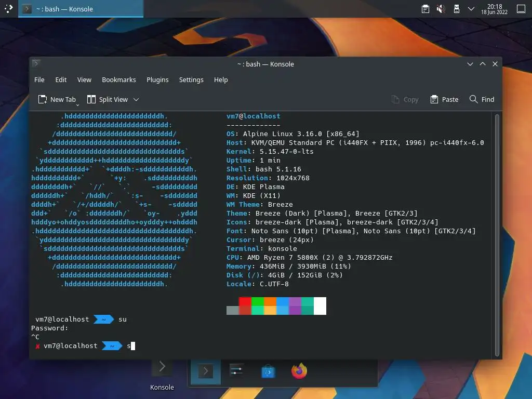
Task: Click the Copy toolbar button
Action: click(405, 99)
